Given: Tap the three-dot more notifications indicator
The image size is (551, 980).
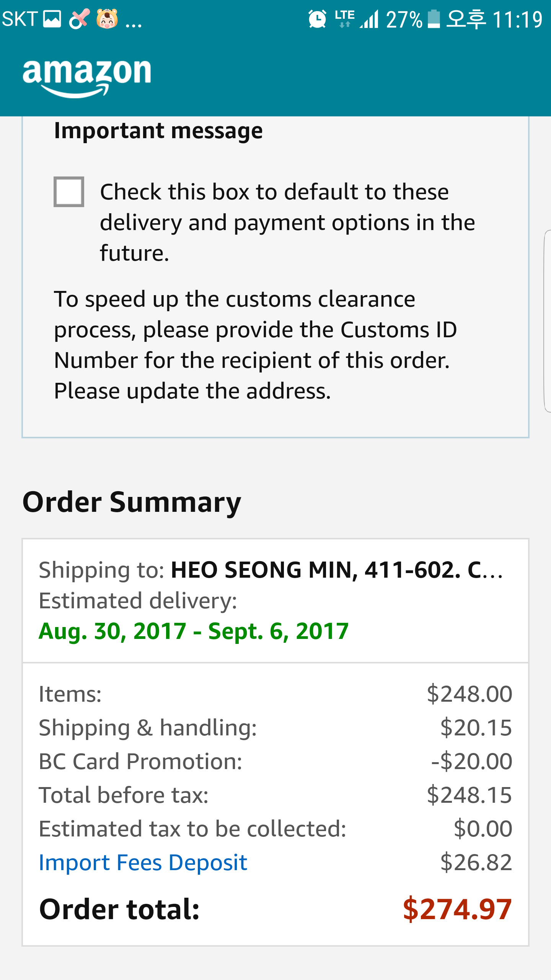Looking at the screenshot, I should [x=134, y=23].
